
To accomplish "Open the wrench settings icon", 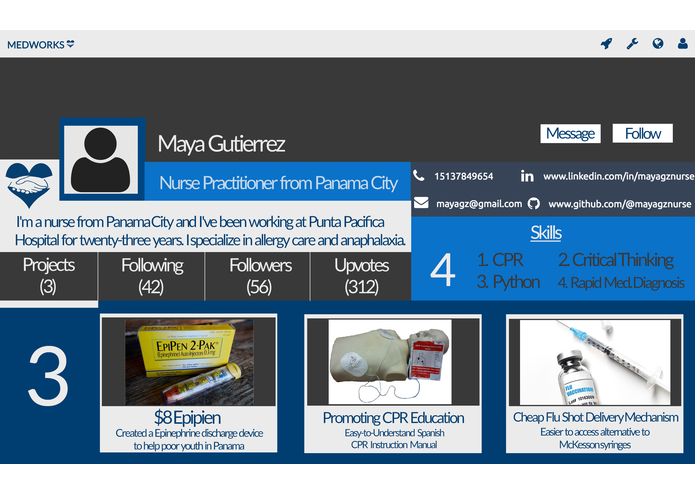I will click(632, 43).
